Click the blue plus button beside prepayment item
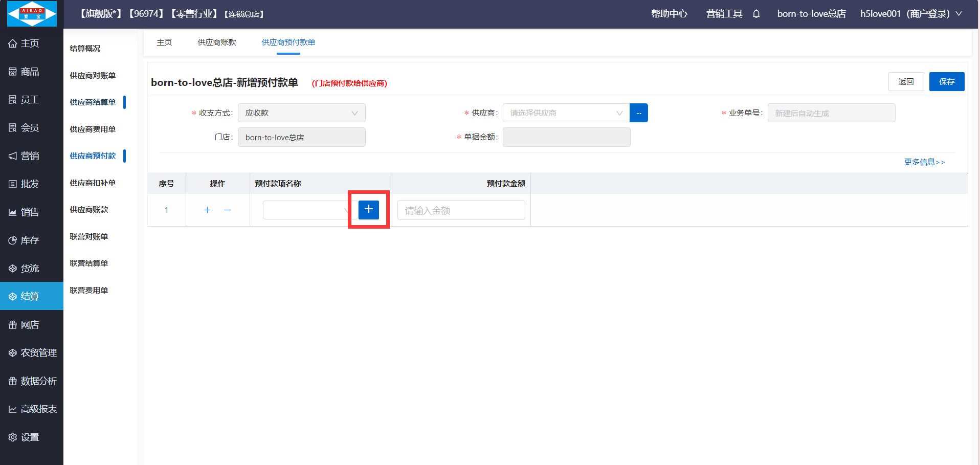 [368, 210]
